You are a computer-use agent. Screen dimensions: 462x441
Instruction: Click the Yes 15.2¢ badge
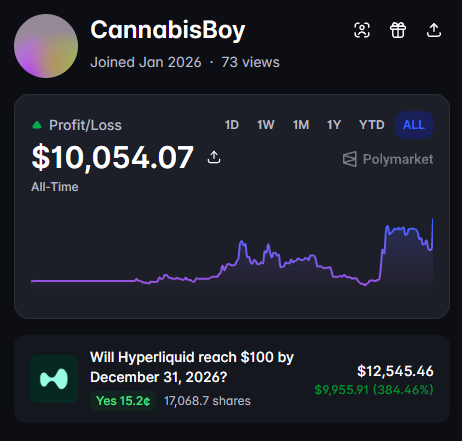click(123, 401)
